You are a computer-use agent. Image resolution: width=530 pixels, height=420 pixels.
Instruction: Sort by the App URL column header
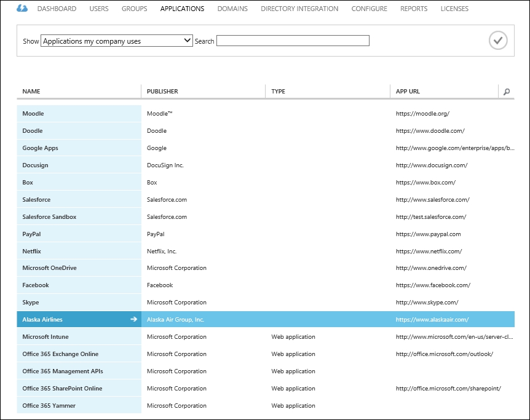coord(408,91)
